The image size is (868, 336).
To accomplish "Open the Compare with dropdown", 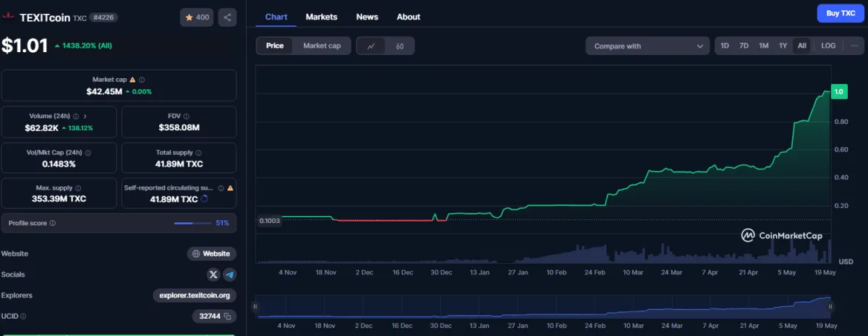I will click(647, 46).
